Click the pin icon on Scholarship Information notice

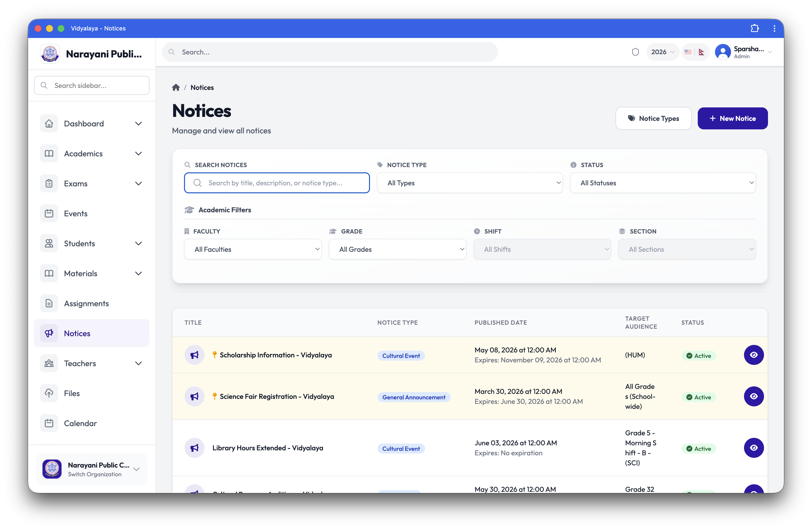[x=214, y=355]
